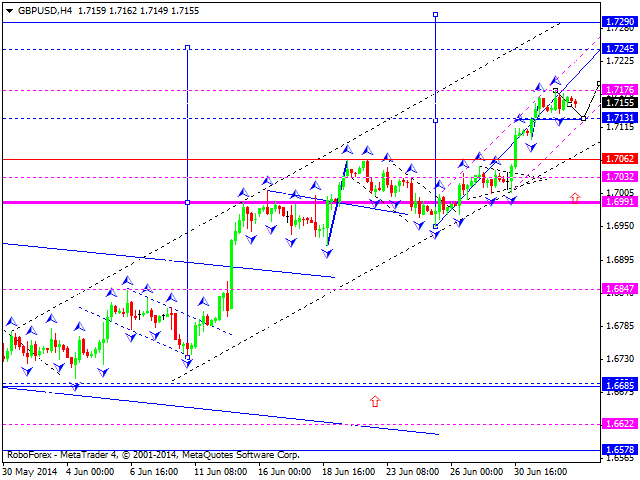Click the orange up arrow near 1.6991 line

pyautogui.click(x=575, y=198)
